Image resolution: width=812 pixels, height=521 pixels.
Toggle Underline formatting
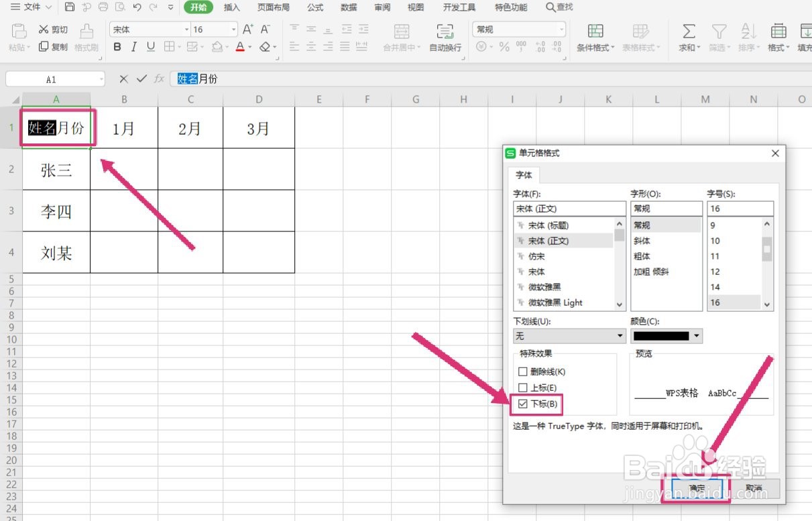[x=151, y=47]
